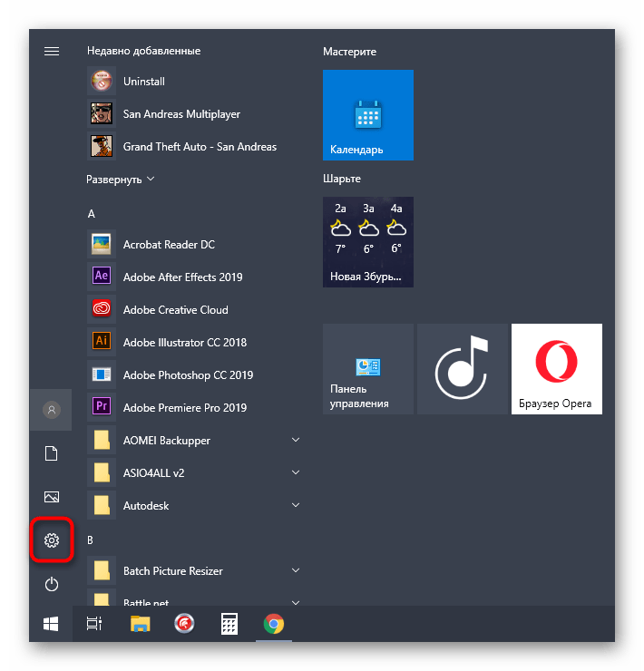Open Adobe Photoshop CC 2019 icon
The width and height of the screenshot is (644, 671).
[102, 374]
